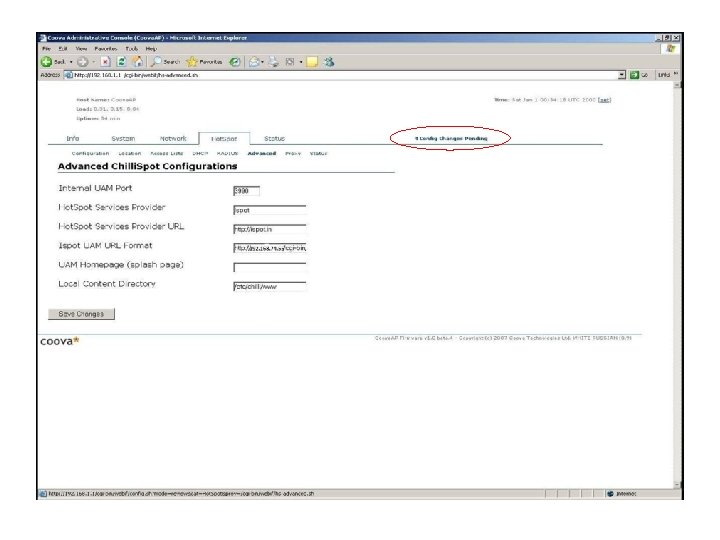The height and width of the screenshot is (540, 720).
Task: Click the Refresh page icon
Action: click(x=121, y=62)
